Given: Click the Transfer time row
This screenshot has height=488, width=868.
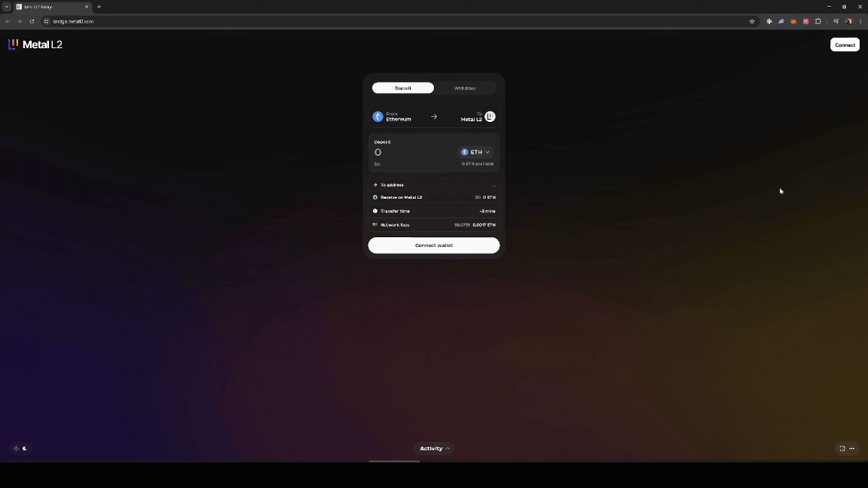Looking at the screenshot, I should point(434,212).
